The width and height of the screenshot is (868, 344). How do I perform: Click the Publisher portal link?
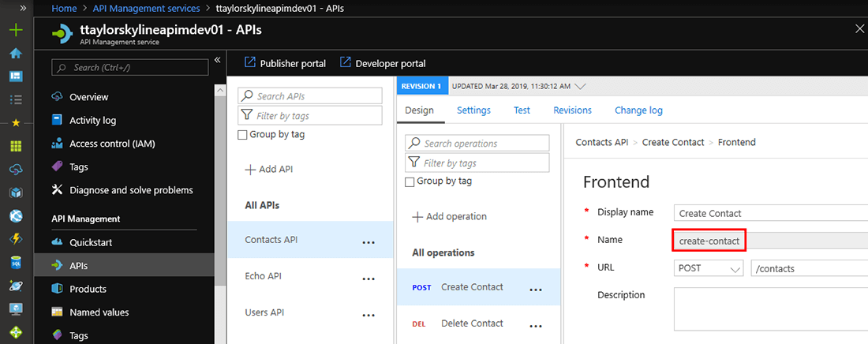pyautogui.click(x=285, y=63)
